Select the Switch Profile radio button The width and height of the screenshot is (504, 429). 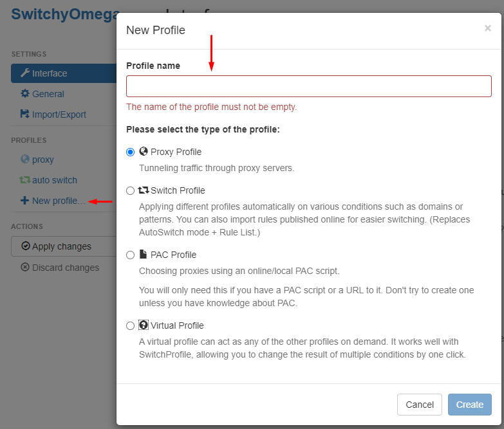pos(130,191)
